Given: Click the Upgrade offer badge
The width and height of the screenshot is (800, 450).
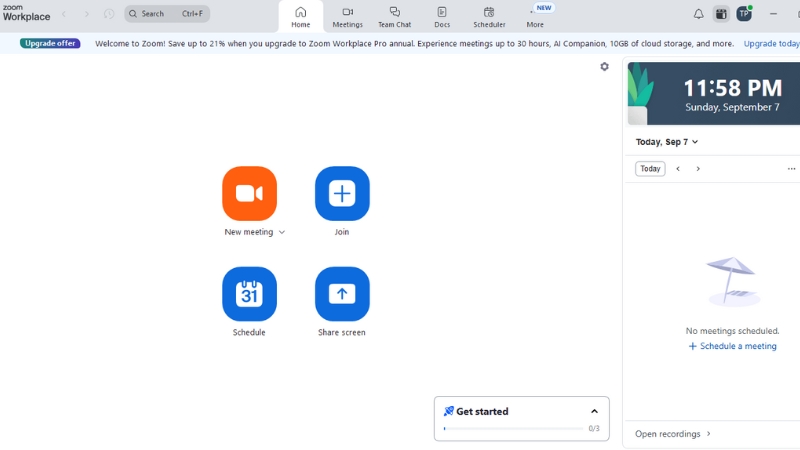Looking at the screenshot, I should tap(50, 43).
